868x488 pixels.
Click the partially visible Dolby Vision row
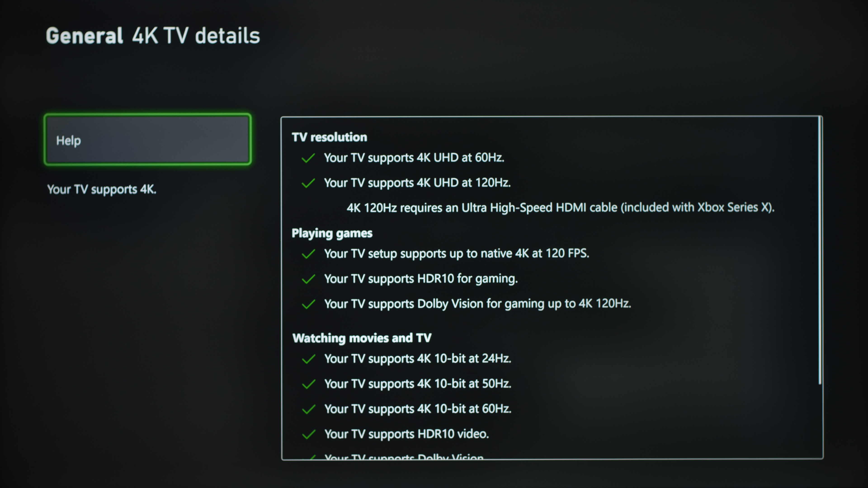pos(404,457)
